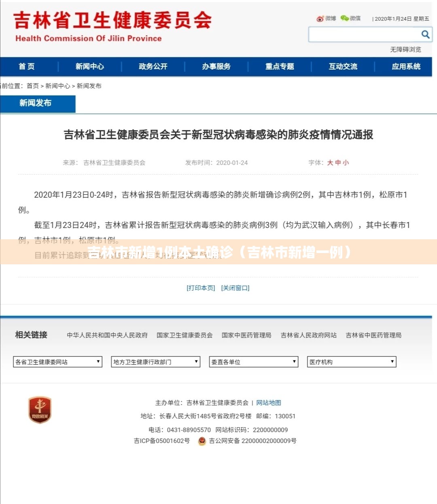Expand the 各省卫生健康委网站 dropdown

(x=57, y=362)
